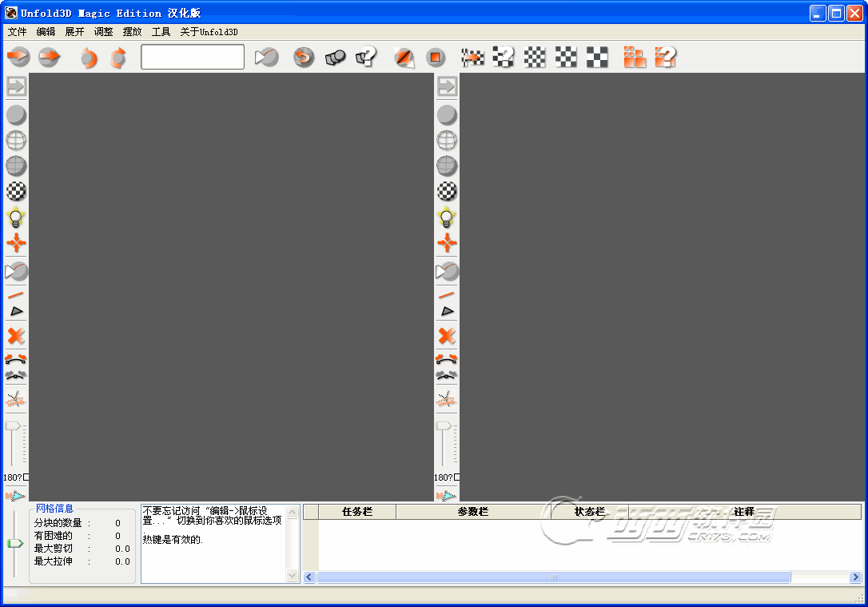Click the orange X delete icon in left sidebar
Viewport: 868px width, 607px height.
[x=16, y=336]
